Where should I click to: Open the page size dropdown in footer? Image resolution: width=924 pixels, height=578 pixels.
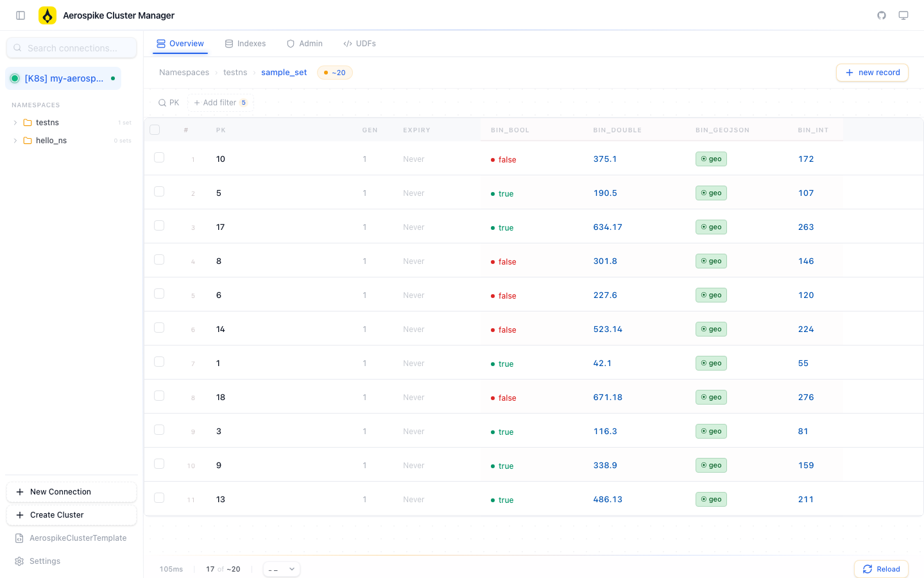(x=281, y=569)
